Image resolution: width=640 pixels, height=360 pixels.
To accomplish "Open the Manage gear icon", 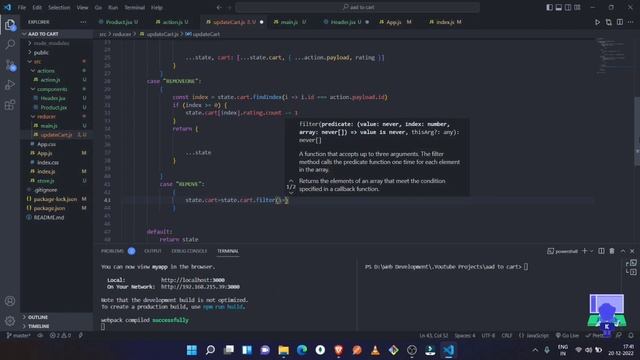I will (x=10, y=321).
